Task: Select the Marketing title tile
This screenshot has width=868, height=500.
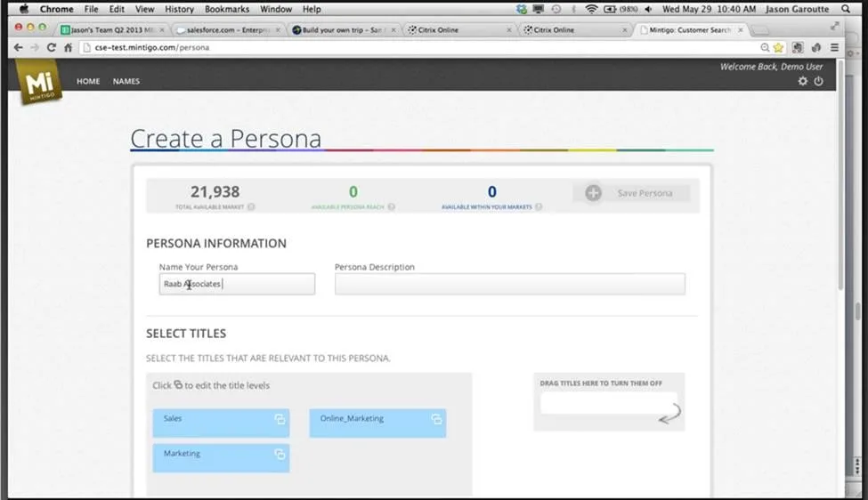Action: click(x=221, y=458)
